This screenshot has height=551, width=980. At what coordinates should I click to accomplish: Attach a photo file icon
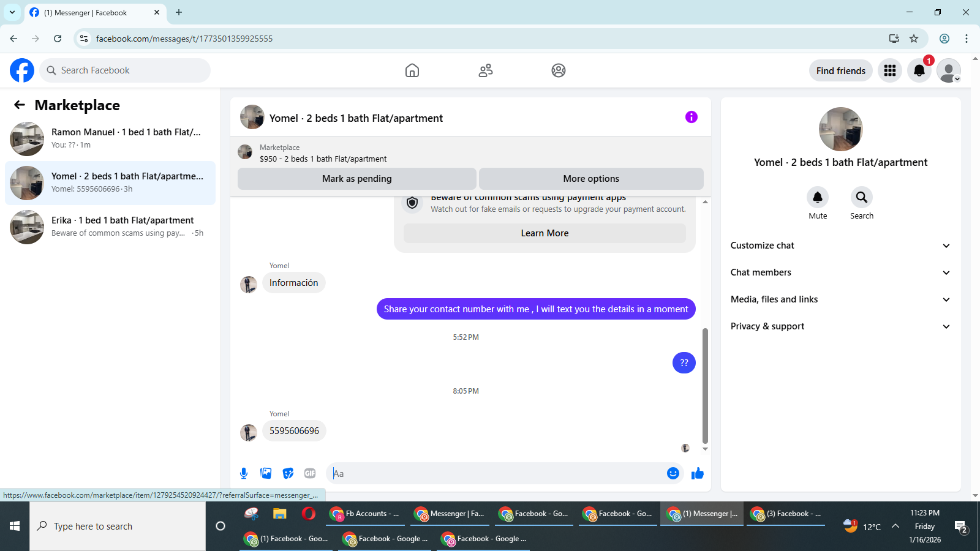click(x=266, y=473)
